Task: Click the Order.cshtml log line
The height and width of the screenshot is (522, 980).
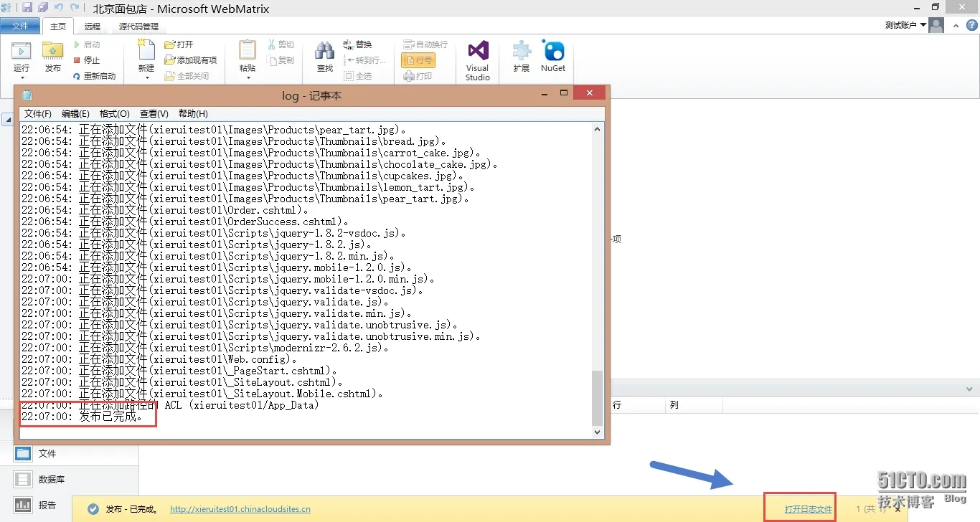Action: [165, 210]
